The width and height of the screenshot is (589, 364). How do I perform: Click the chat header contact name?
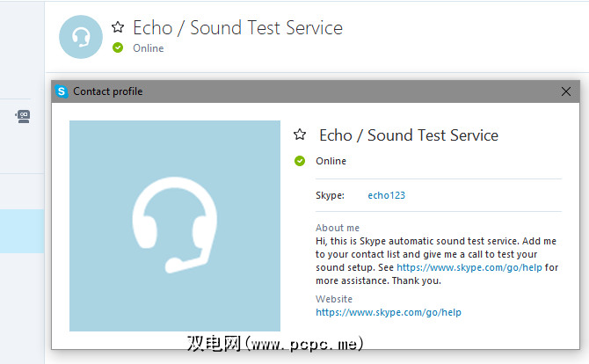237,27
